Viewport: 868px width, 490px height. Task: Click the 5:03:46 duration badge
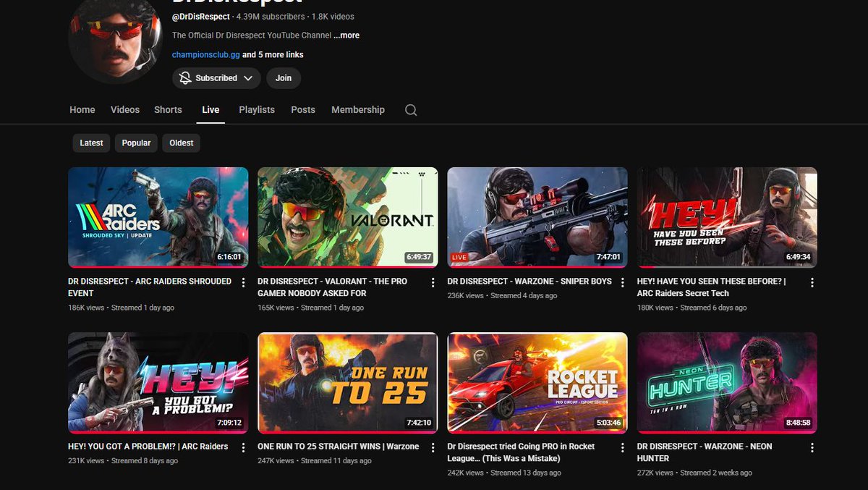pos(608,423)
